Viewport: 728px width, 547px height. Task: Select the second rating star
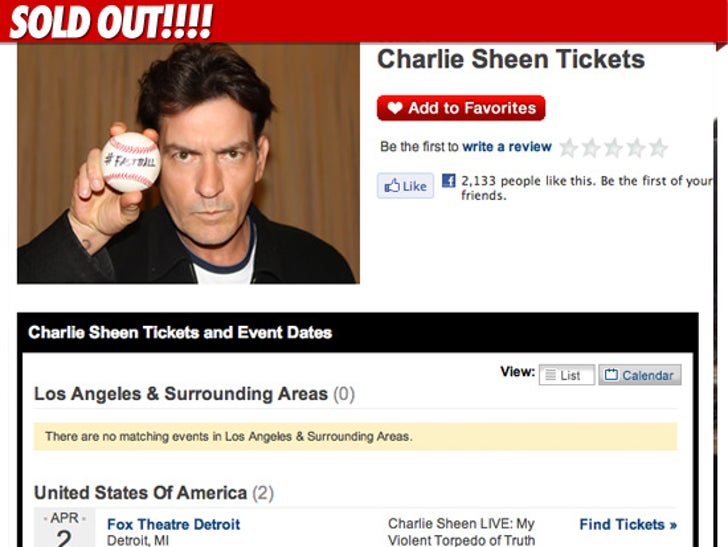(591, 148)
